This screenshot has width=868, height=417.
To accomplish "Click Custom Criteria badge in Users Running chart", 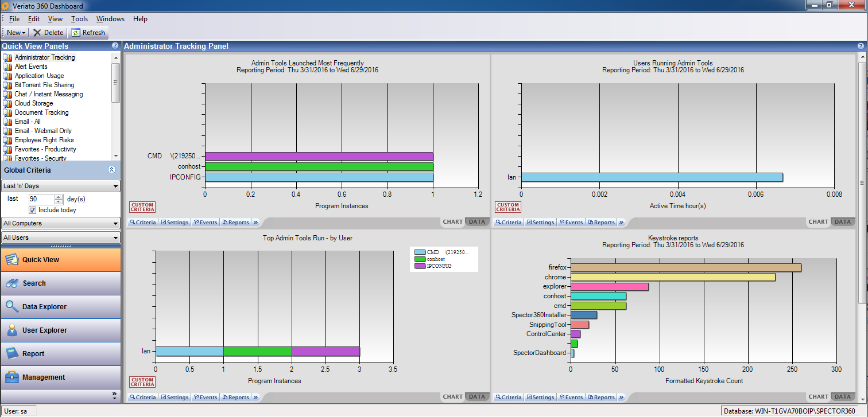I will click(x=508, y=207).
